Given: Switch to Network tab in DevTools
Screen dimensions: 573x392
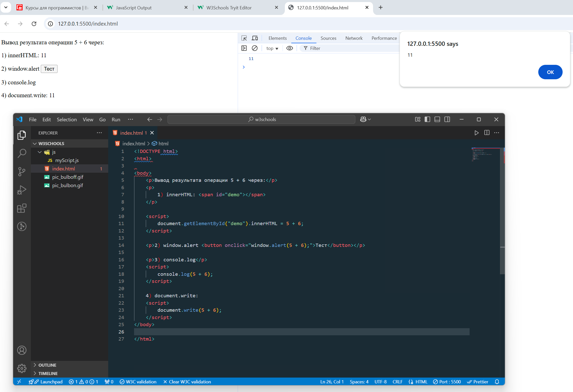Looking at the screenshot, I should click(x=354, y=38).
